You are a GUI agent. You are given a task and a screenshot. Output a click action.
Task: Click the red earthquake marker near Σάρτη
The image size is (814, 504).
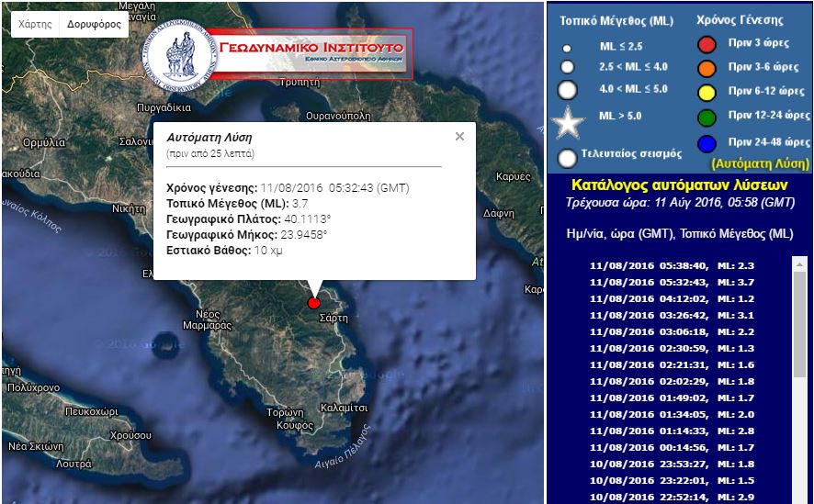pyautogui.click(x=313, y=303)
